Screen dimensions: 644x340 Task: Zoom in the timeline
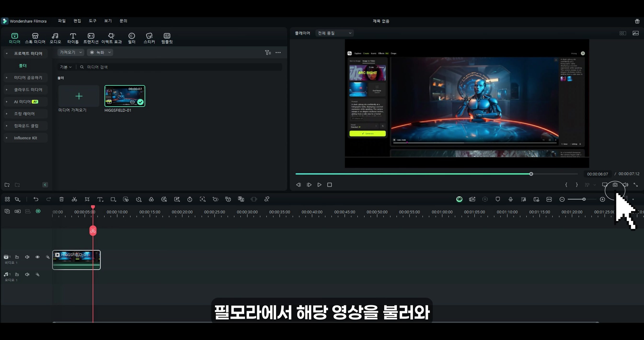(x=602, y=199)
